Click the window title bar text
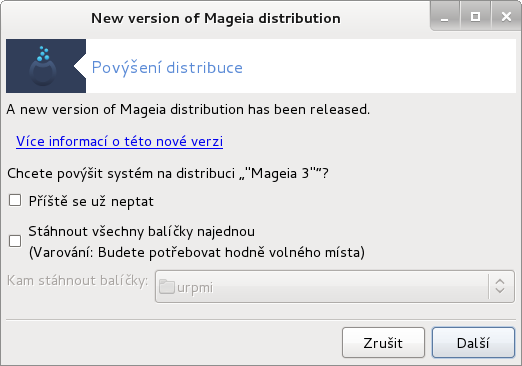This screenshot has height=366, width=522. coord(216,18)
